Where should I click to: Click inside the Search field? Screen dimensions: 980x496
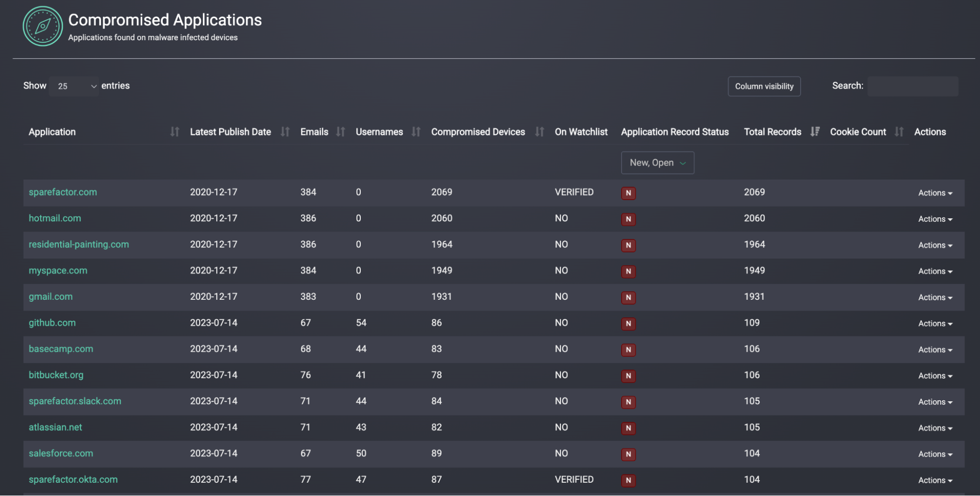tap(912, 86)
